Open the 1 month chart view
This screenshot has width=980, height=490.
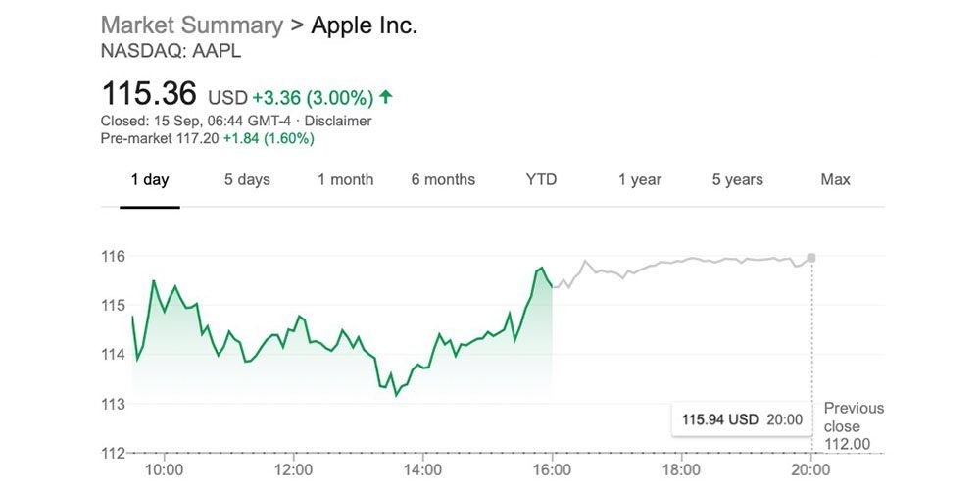click(345, 180)
